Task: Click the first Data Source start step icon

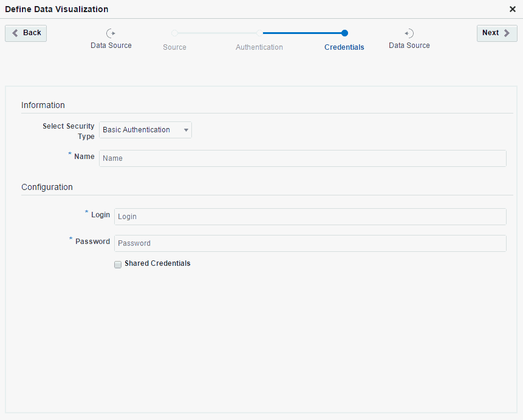Action: coord(111,33)
